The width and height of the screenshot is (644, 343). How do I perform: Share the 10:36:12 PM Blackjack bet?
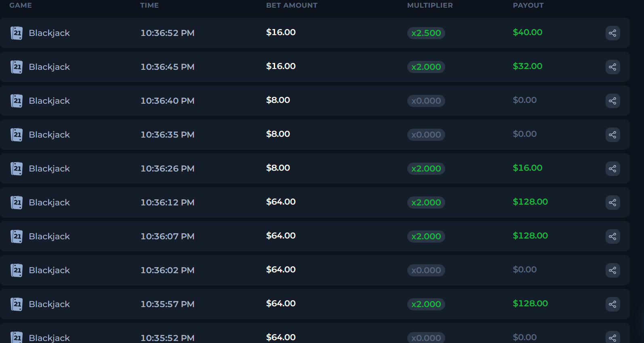[612, 203]
